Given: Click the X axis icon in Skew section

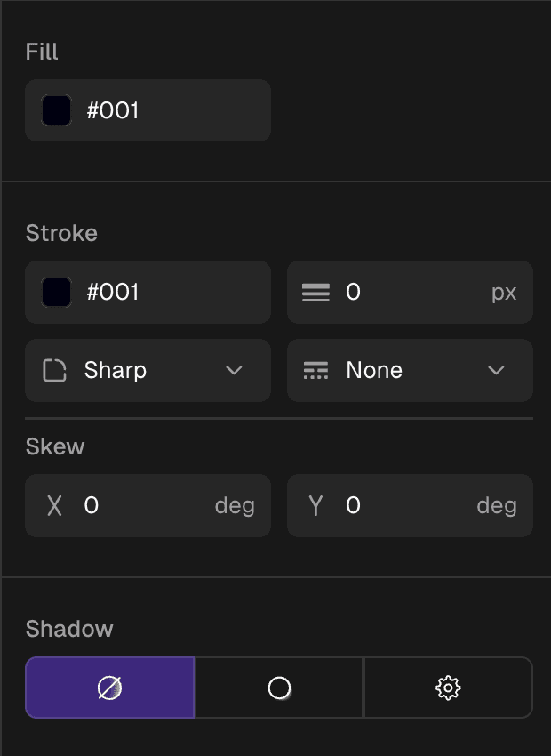Looking at the screenshot, I should 53,505.
